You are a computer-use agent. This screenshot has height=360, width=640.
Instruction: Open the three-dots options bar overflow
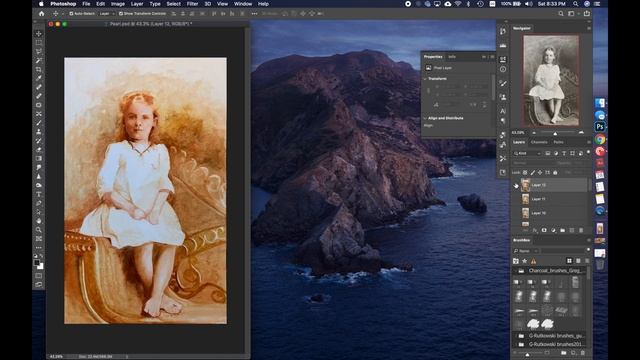pyautogui.click(x=254, y=13)
